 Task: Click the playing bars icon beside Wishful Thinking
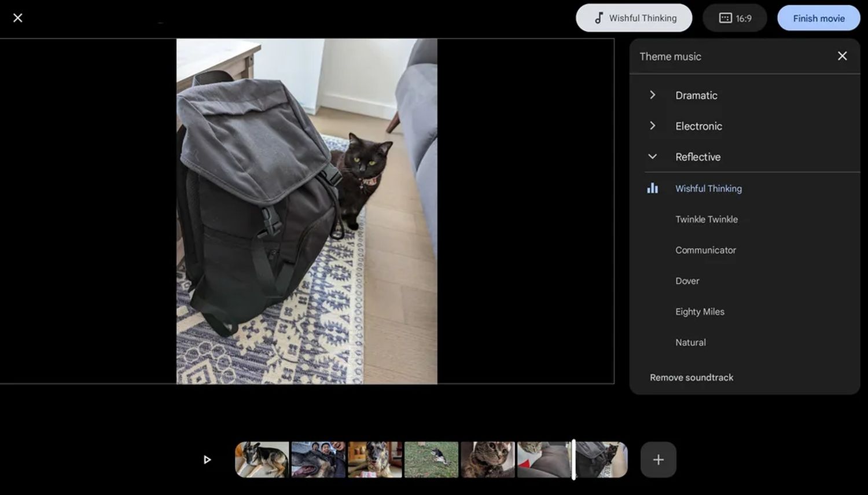[x=652, y=188]
